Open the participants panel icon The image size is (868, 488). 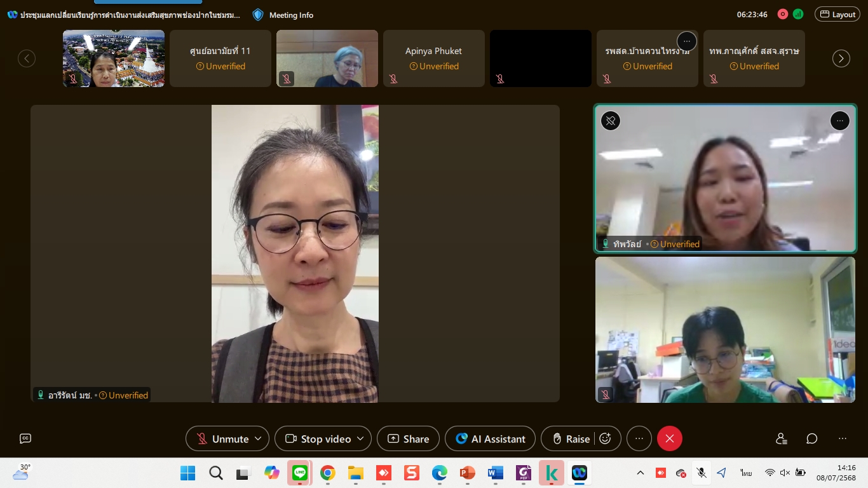point(782,438)
